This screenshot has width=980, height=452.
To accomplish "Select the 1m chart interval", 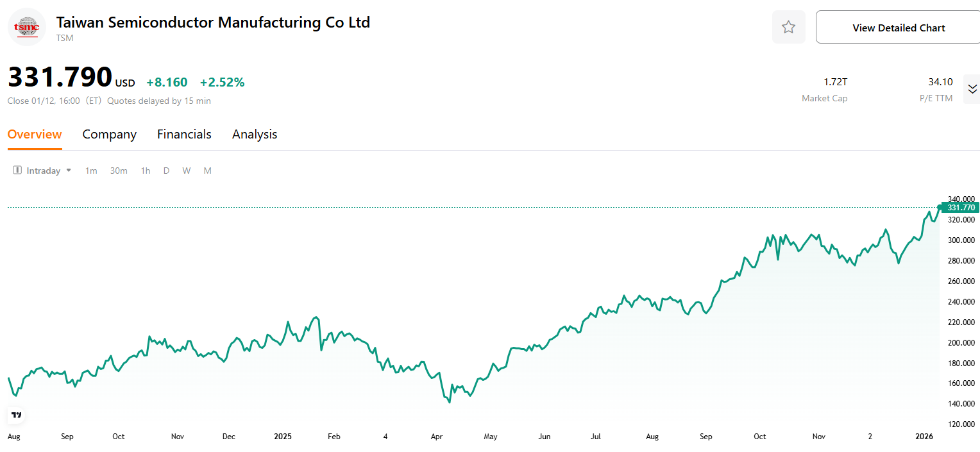I will (x=91, y=171).
